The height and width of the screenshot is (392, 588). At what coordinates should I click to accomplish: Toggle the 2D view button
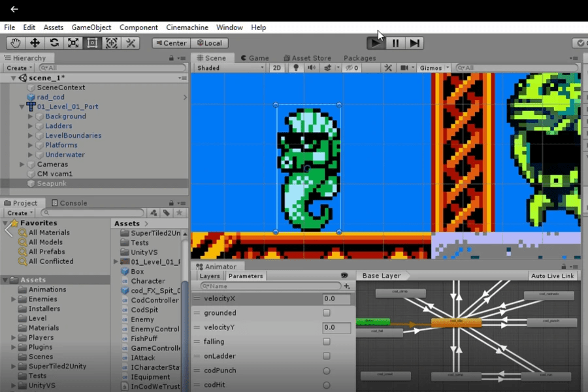277,68
